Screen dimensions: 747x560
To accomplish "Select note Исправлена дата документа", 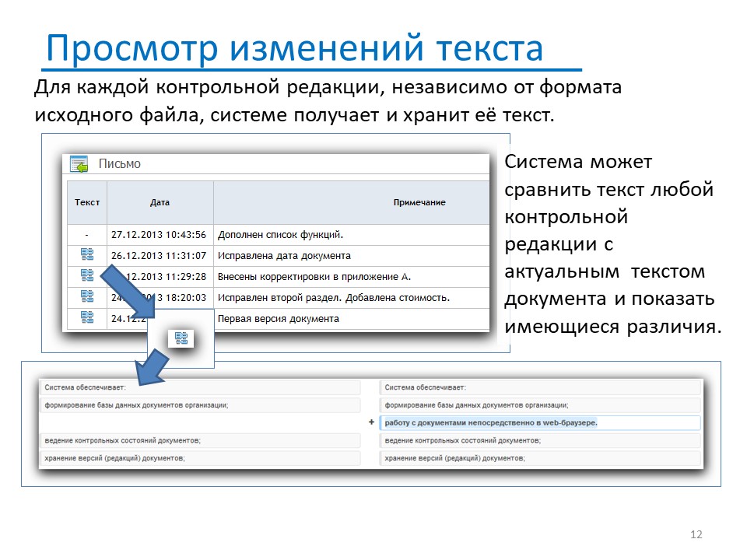I will pyautogui.click(x=285, y=256).
